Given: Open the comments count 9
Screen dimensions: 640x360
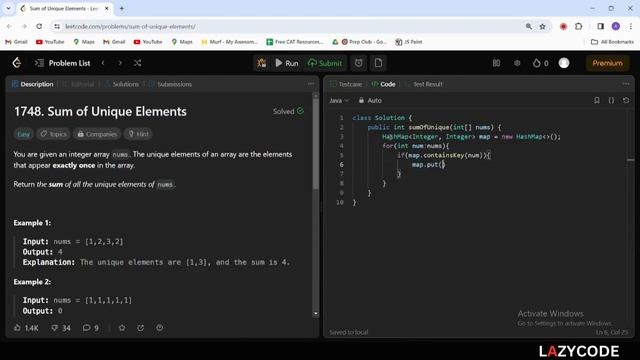Looking at the screenshot, I should [x=91, y=328].
